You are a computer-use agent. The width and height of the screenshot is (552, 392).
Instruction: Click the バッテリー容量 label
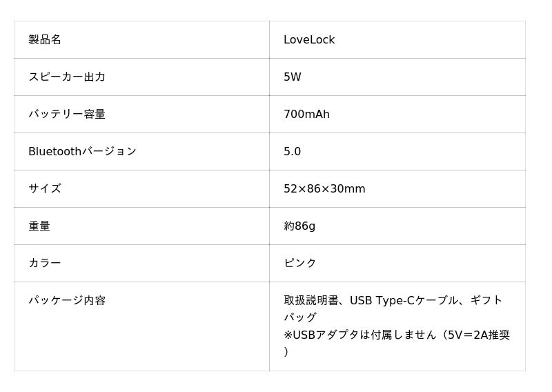(67, 115)
